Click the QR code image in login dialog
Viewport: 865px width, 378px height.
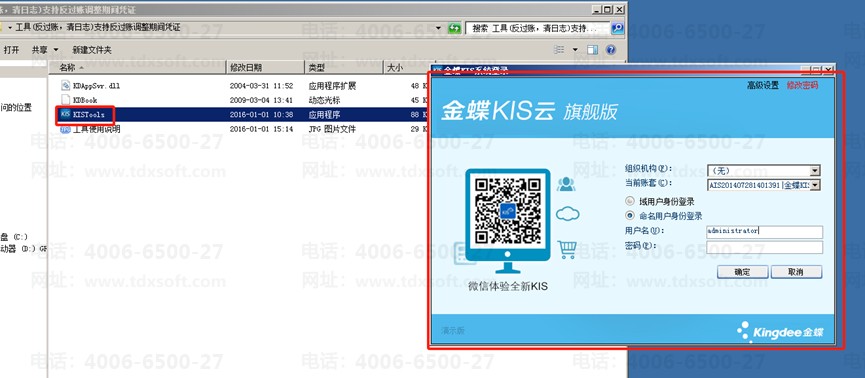(x=508, y=211)
